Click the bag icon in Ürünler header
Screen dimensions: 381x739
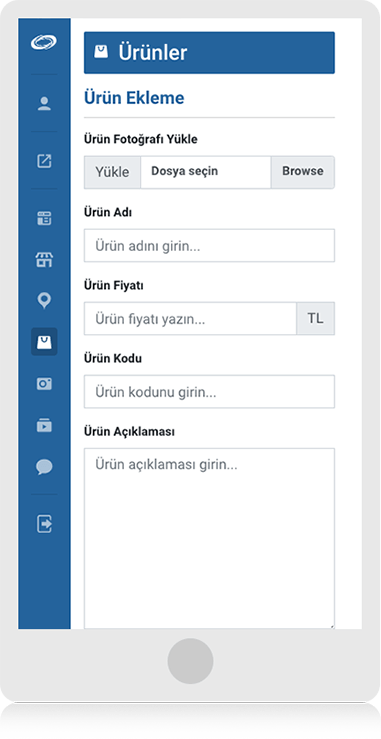[101, 51]
